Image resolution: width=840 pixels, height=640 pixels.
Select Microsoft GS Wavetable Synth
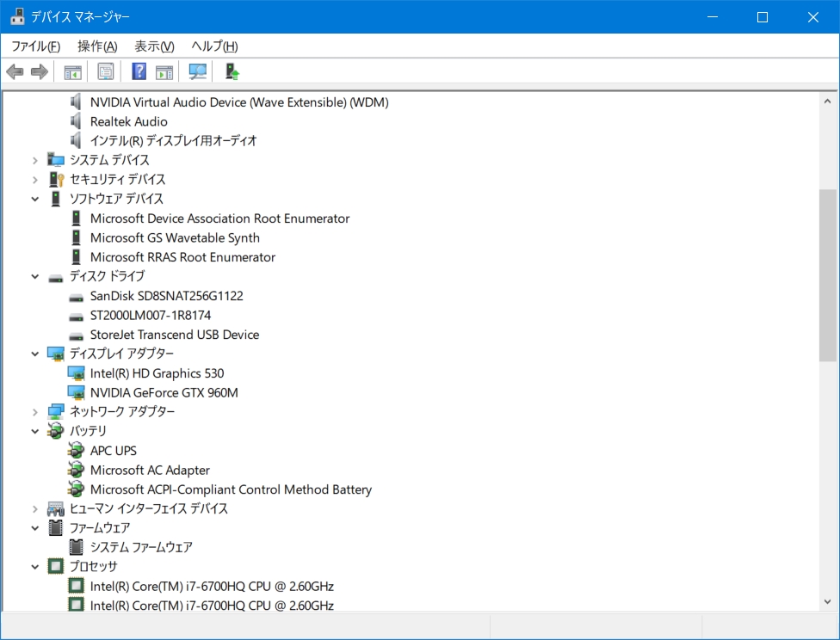click(x=175, y=237)
